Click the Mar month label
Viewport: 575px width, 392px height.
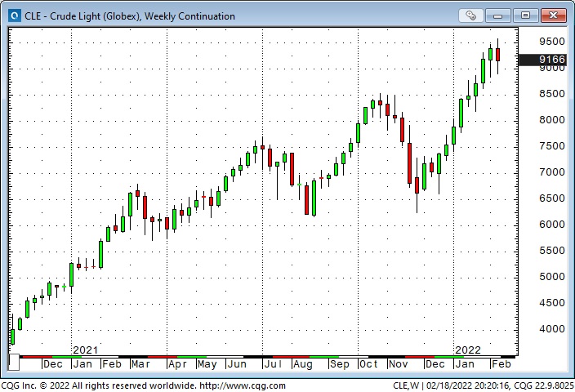[140, 364]
